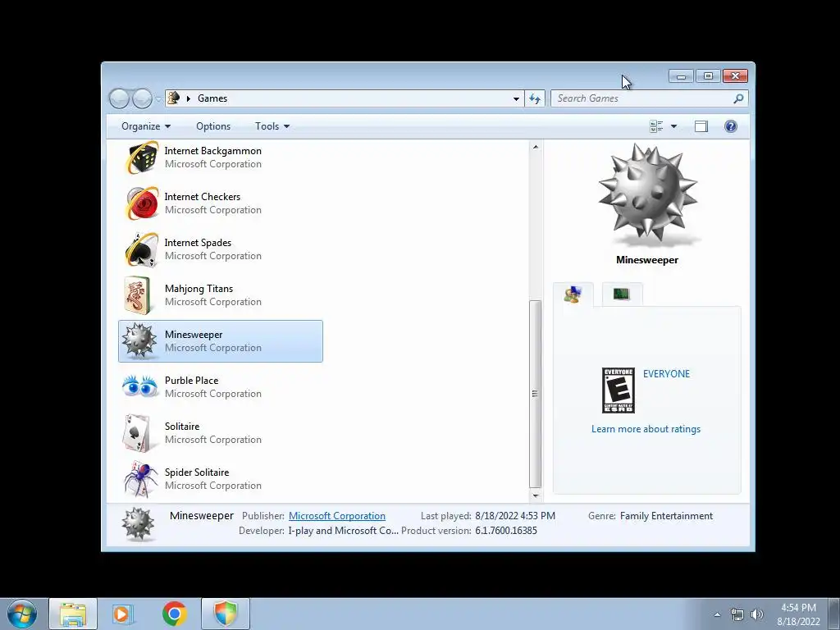840x630 pixels.
Task: Open the Organize menu
Action: 146,126
